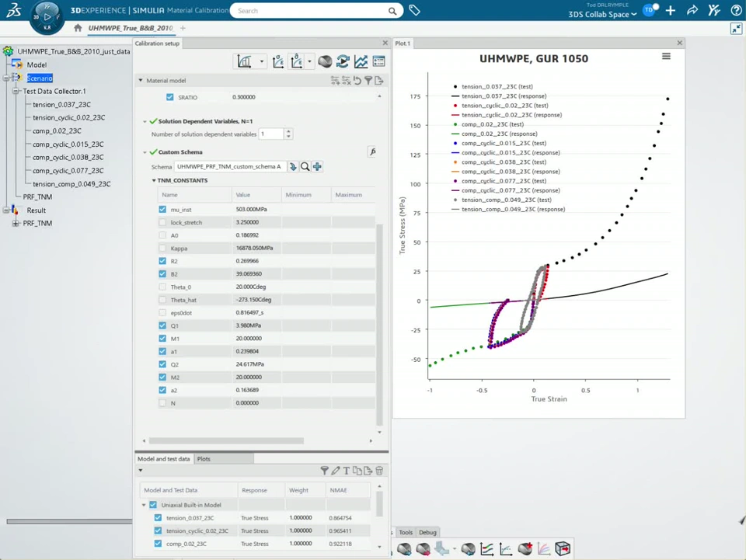
Task: Click the undo arrow in Material model header
Action: (x=357, y=81)
